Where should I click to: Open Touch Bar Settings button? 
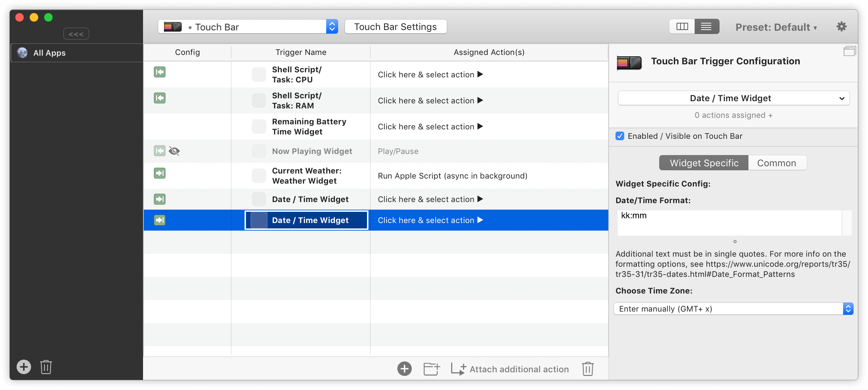click(x=396, y=27)
